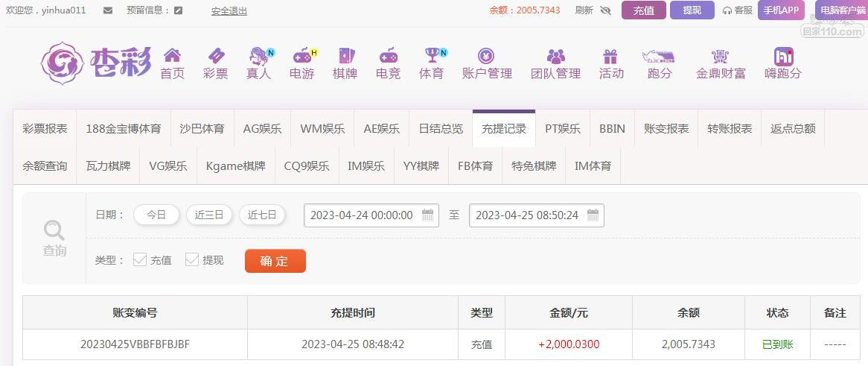Open the 首页 home icon
Screen dimensions: 868x366
(x=172, y=55)
